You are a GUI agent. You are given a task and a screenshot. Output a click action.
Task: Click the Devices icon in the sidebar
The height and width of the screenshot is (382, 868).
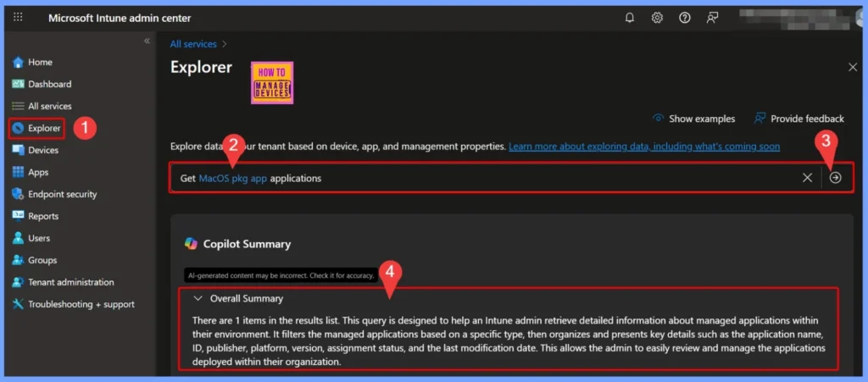click(19, 151)
